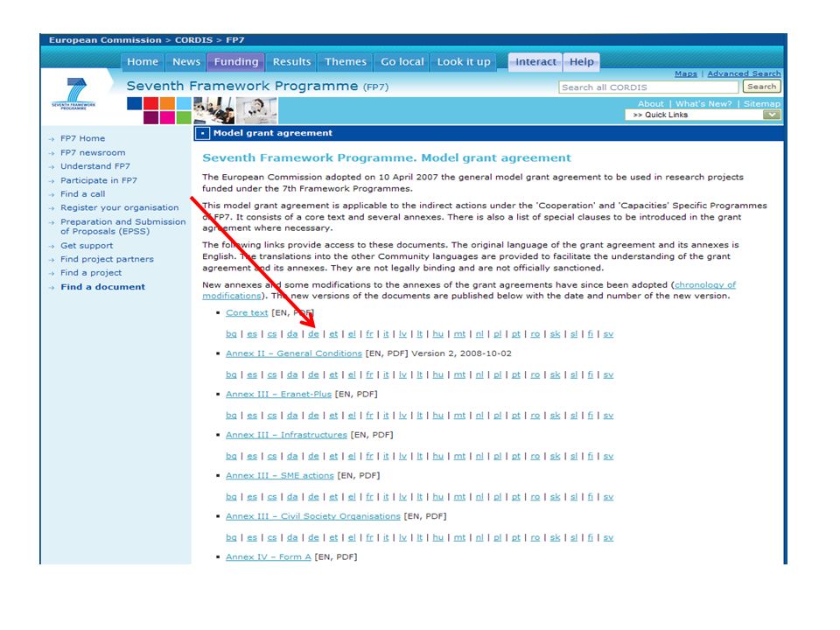Switch to the Interact tab

[x=535, y=61]
